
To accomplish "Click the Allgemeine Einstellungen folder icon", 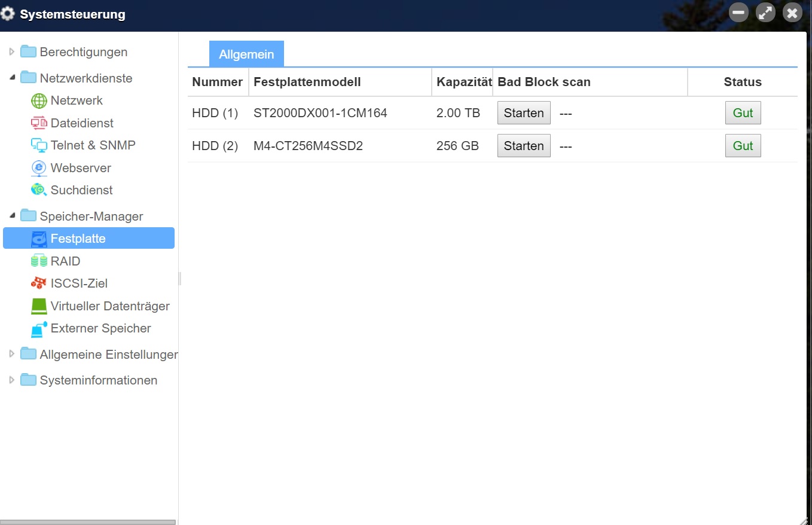I will [x=28, y=354].
